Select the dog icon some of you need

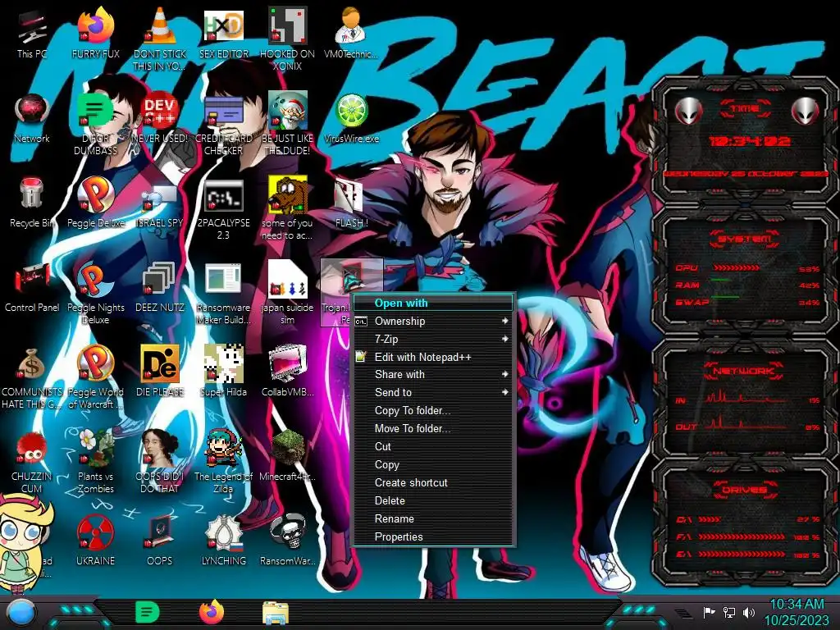pyautogui.click(x=287, y=209)
